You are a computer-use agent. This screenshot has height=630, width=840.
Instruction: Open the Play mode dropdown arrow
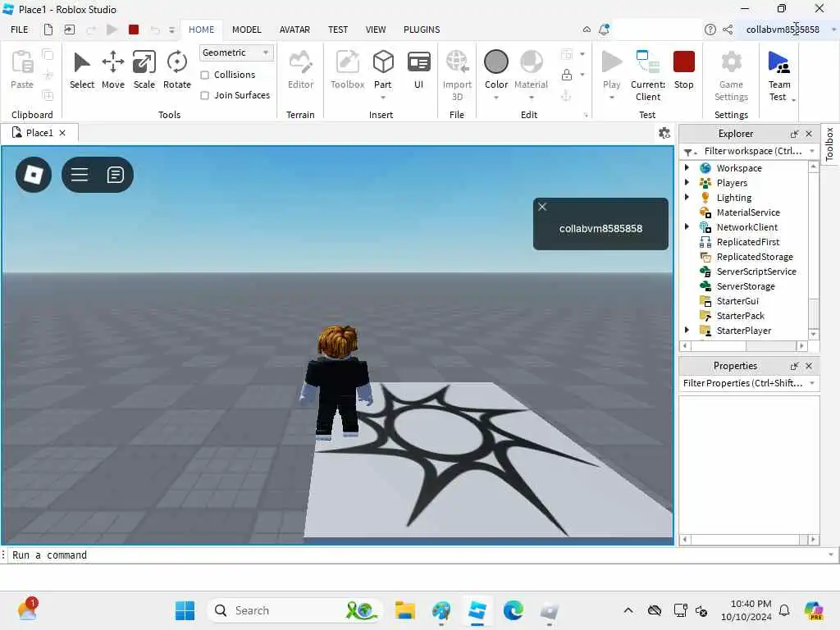(611, 98)
